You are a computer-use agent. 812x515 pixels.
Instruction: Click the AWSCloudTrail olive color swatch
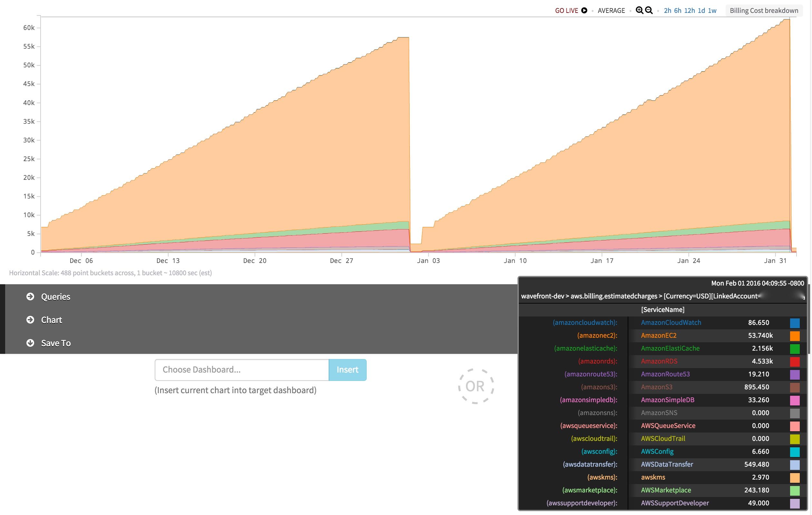795,439
